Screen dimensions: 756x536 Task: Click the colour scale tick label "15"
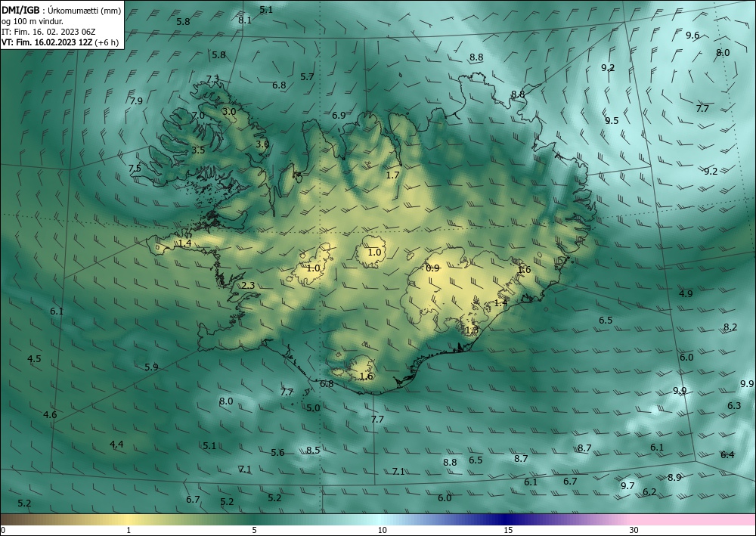coord(508,531)
